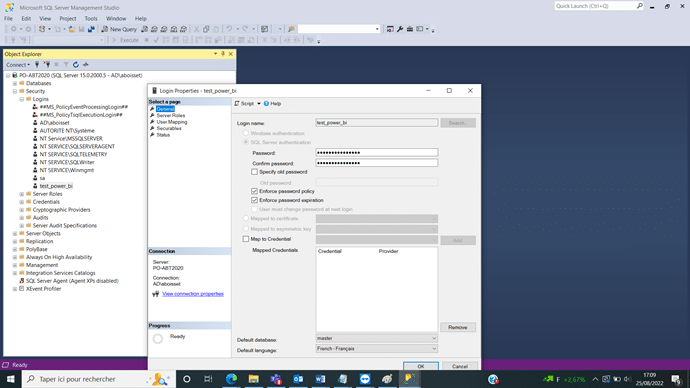Click the Remove credential button
690x388 pixels.
[458, 327]
